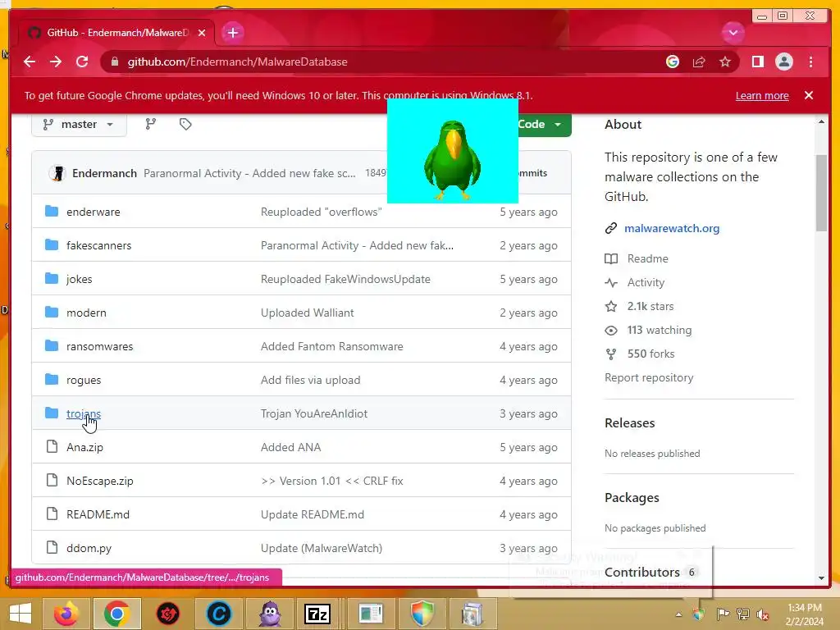
Task: Click Uploaded Walliant commit message
Action: tap(307, 313)
